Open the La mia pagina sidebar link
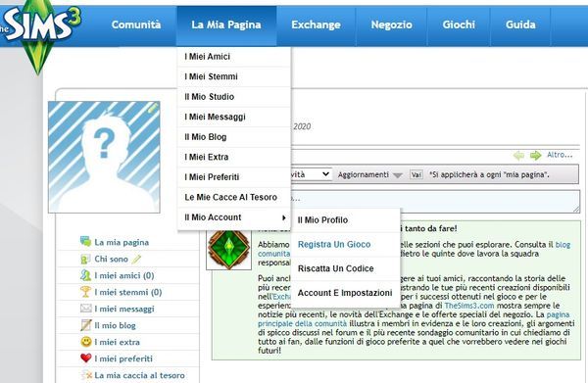Viewport: 588px width, 383px height. point(122,242)
